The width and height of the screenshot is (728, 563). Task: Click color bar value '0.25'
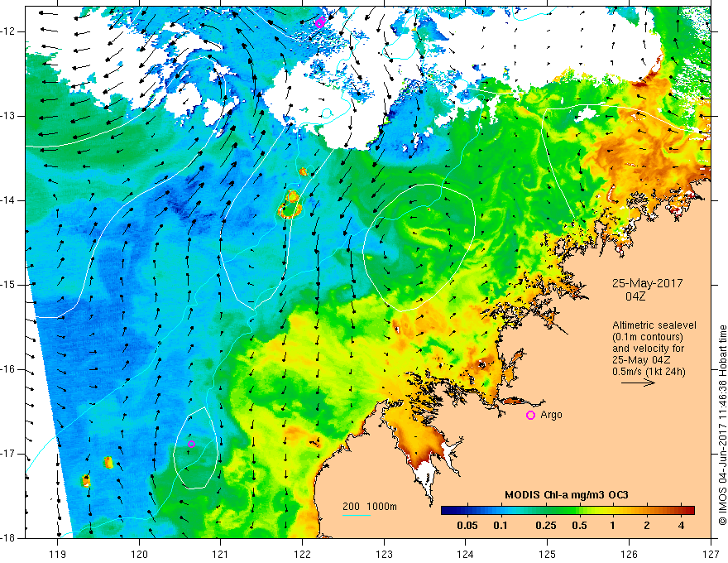point(545,526)
